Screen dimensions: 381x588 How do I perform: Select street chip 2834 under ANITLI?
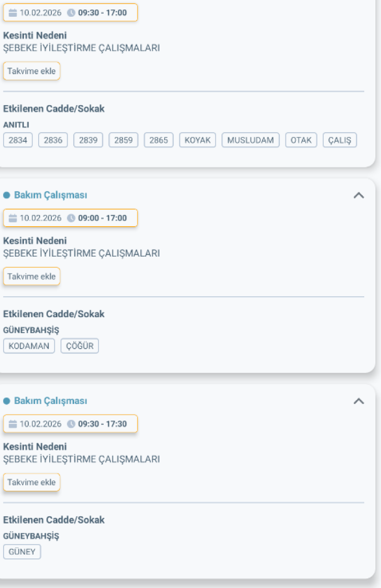coord(18,140)
